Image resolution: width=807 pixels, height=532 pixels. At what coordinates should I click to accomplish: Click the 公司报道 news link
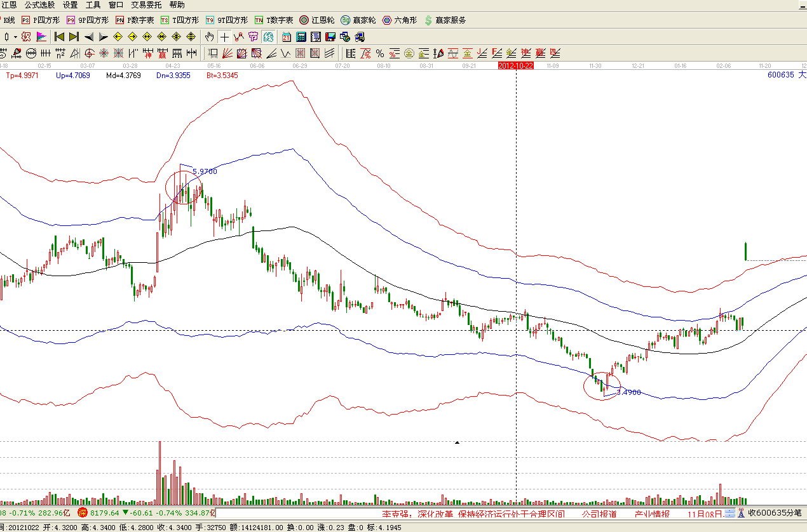click(599, 514)
